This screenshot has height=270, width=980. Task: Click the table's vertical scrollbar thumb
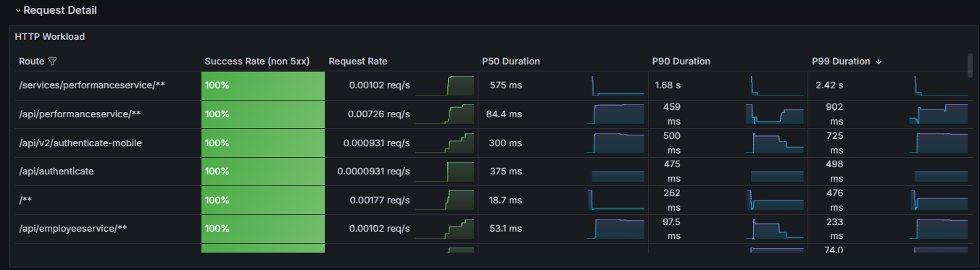point(971,64)
